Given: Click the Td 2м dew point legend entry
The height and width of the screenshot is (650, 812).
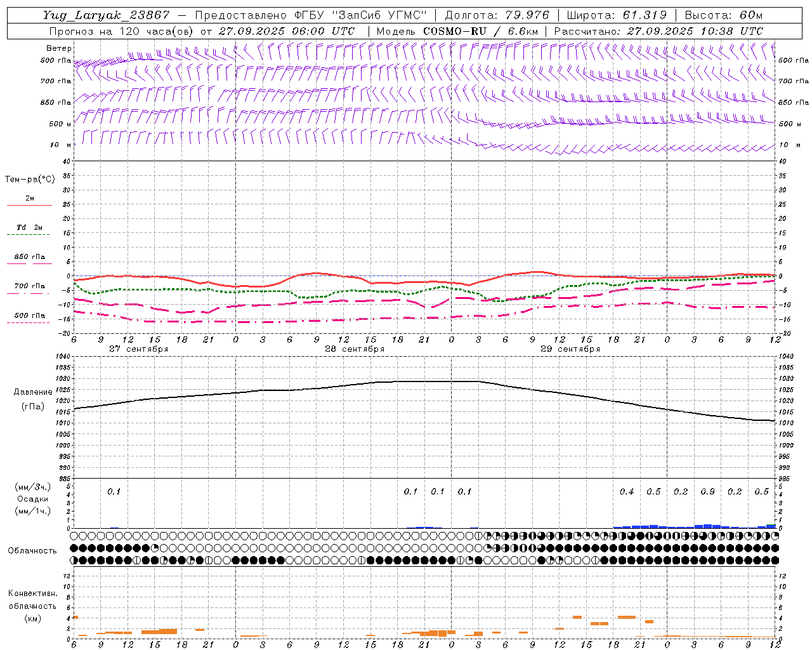Looking at the screenshot, I should pos(30,227).
